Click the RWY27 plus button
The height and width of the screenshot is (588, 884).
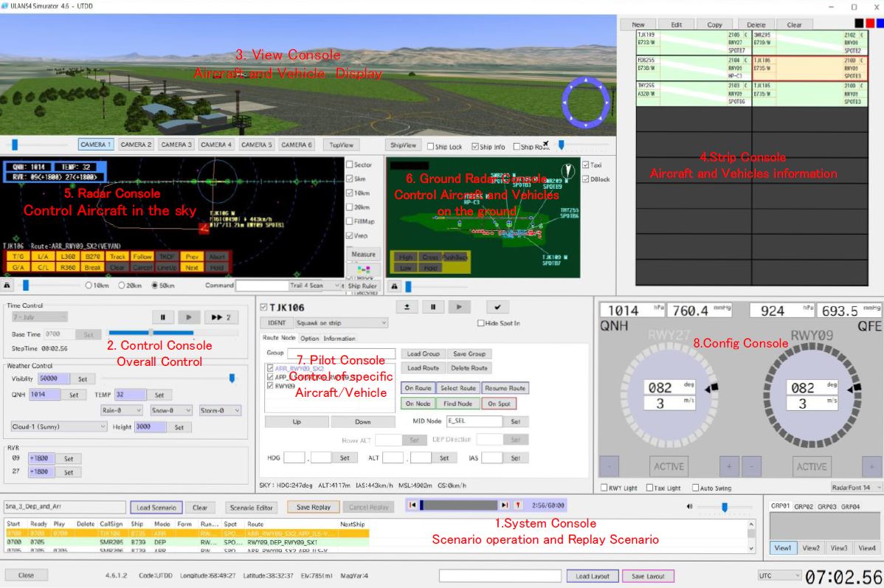coord(729,466)
